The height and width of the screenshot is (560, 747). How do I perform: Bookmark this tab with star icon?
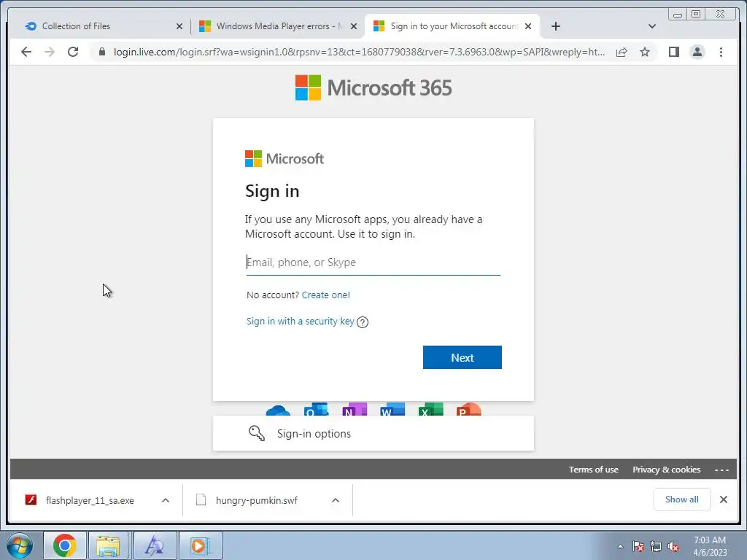click(645, 52)
